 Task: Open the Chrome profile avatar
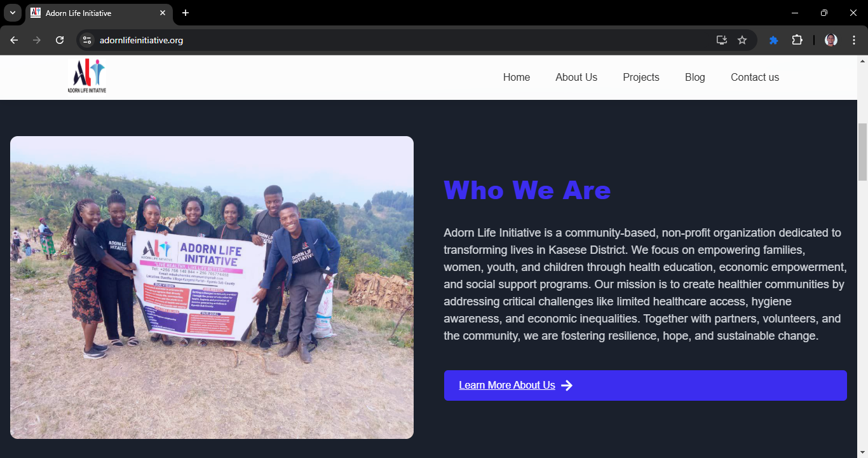(831, 40)
